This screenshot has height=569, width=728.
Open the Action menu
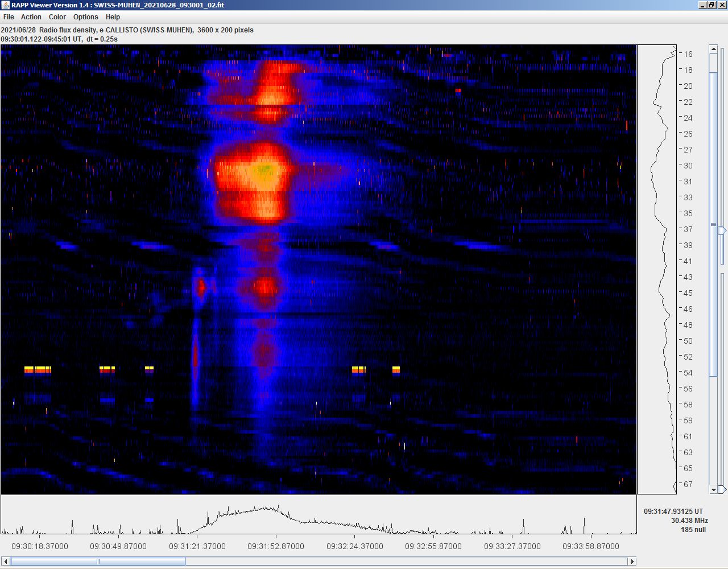(31, 17)
